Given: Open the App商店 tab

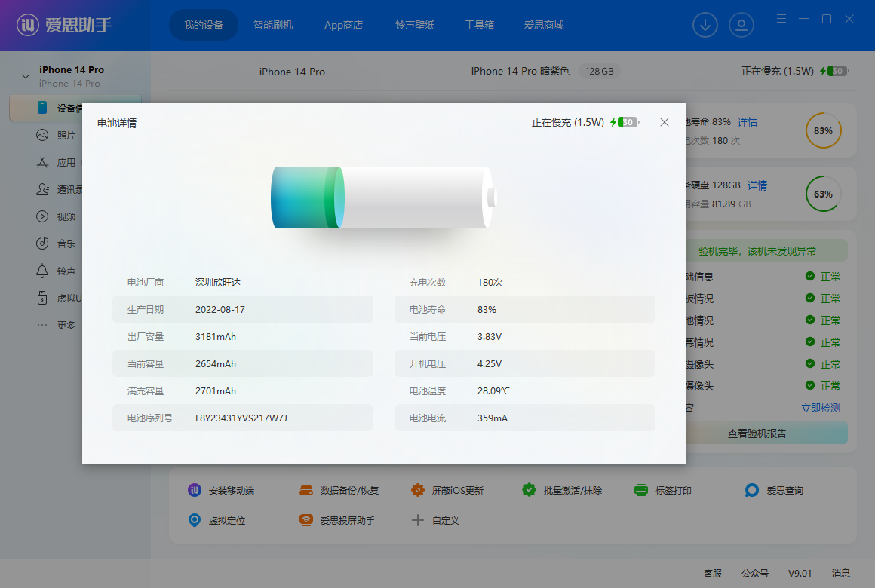Looking at the screenshot, I should tap(343, 25).
